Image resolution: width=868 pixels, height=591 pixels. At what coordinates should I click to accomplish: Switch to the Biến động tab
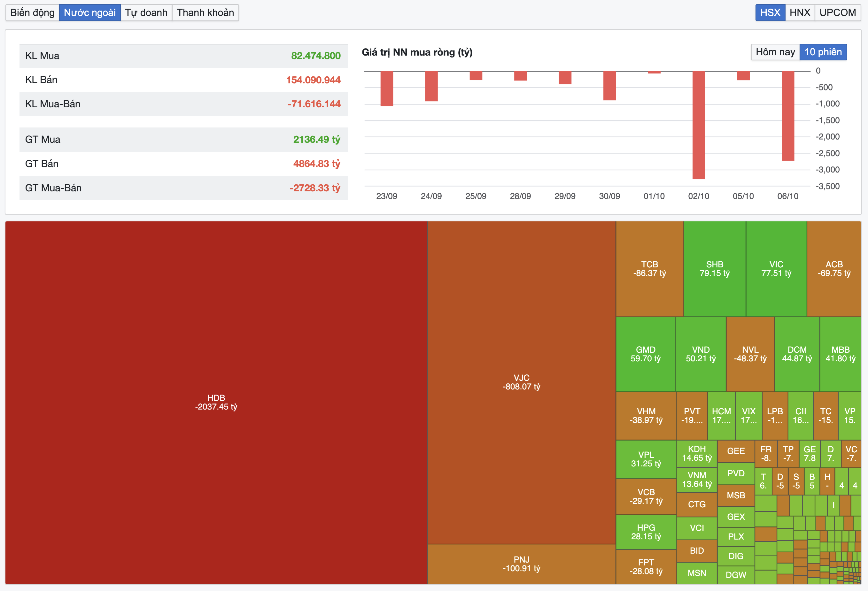pos(33,13)
